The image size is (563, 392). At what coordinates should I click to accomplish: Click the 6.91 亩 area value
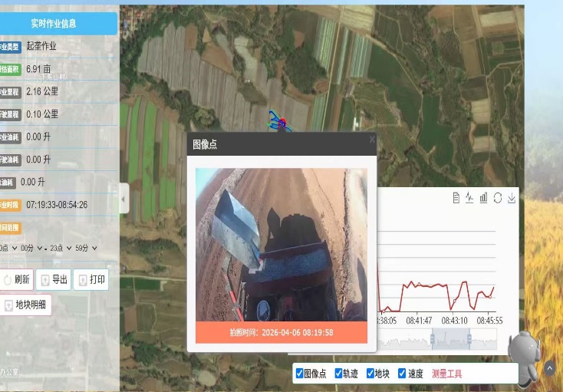[x=38, y=69]
